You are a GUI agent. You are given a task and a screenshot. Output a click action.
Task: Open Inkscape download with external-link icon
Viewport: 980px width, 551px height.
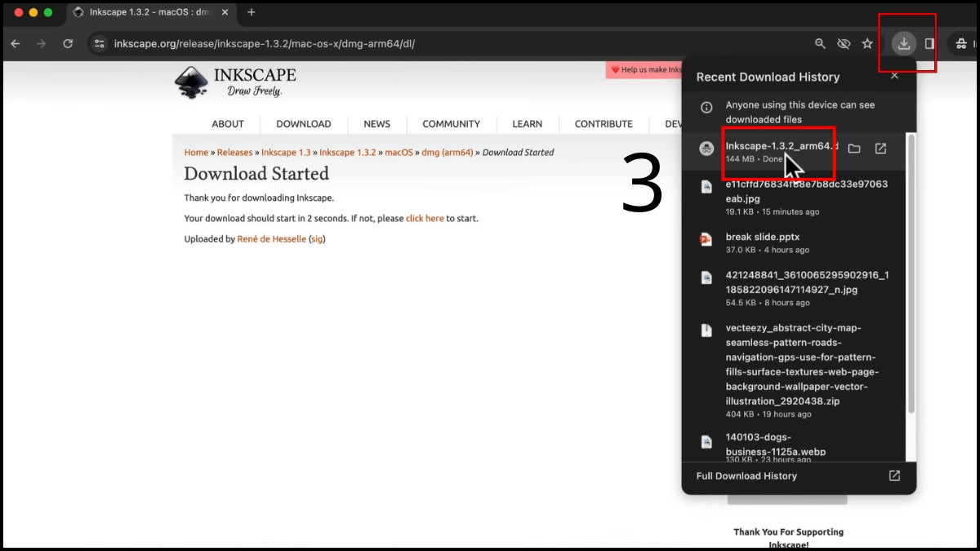tap(880, 149)
